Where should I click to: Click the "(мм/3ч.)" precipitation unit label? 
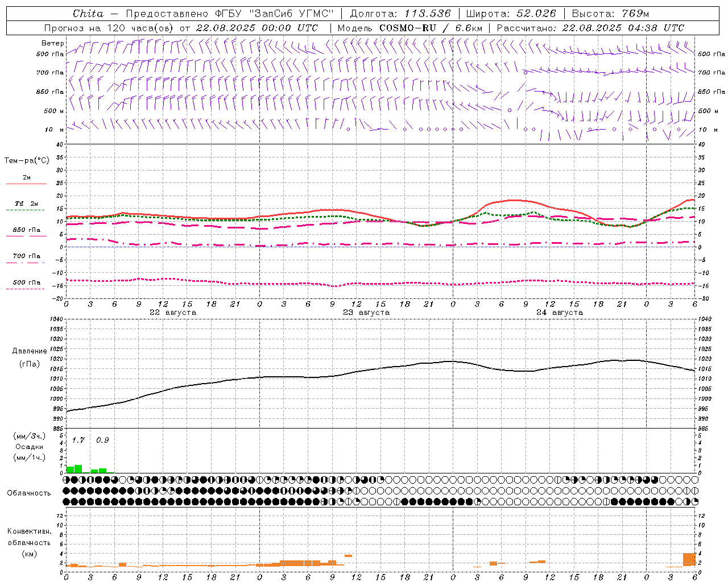click(30, 436)
